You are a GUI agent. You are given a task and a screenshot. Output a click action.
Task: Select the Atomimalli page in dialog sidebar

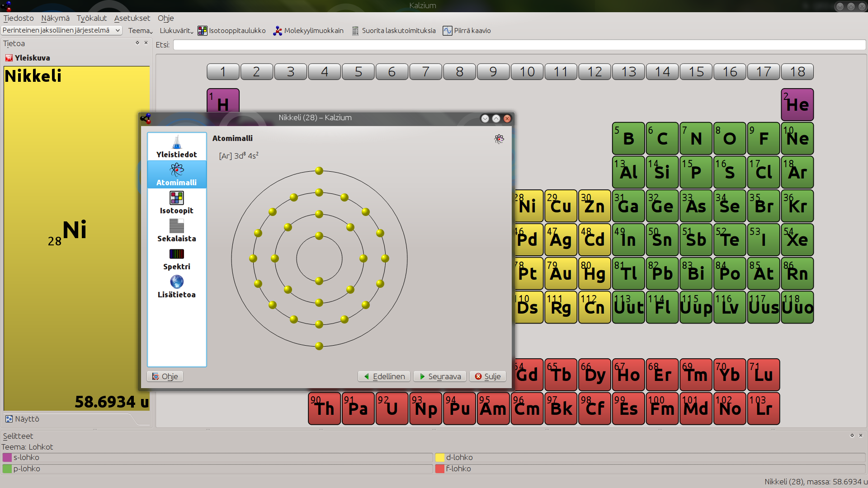pos(177,174)
